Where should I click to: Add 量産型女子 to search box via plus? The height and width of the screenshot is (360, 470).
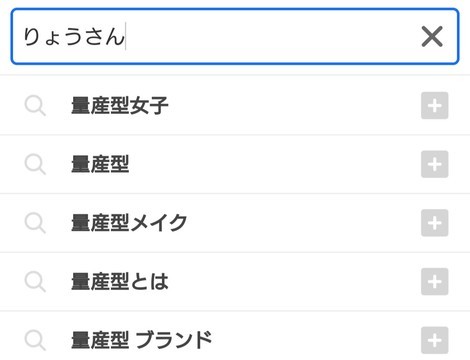point(434,105)
